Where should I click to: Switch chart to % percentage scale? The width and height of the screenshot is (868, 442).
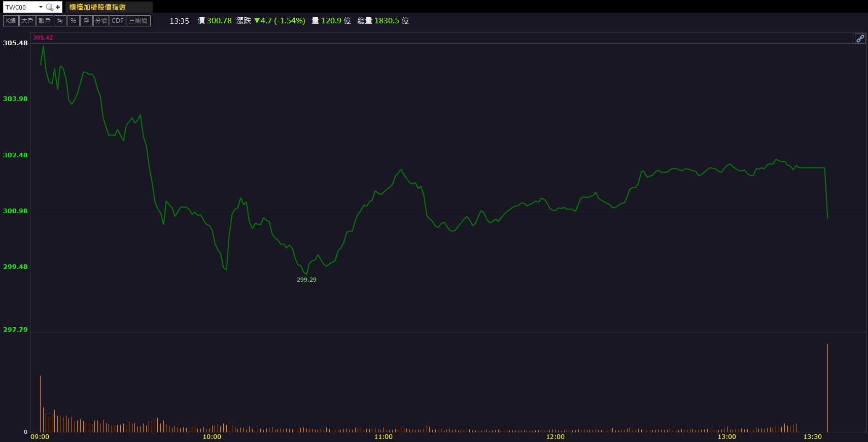73,21
